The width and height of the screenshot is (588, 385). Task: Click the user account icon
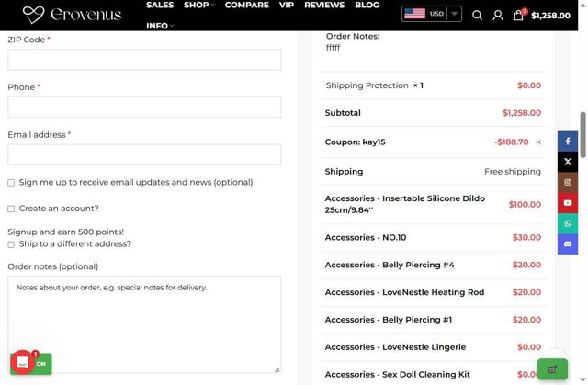pos(498,15)
